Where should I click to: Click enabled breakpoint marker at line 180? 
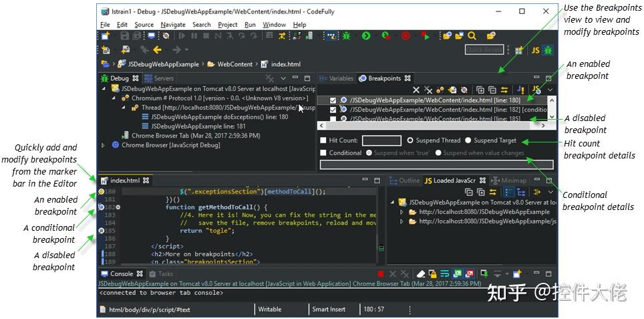[x=102, y=191]
